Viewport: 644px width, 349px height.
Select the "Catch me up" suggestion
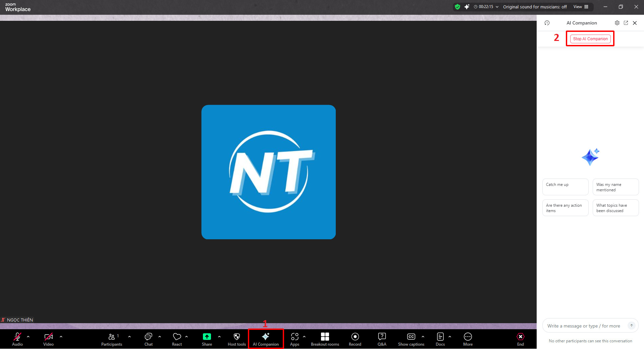click(x=565, y=187)
